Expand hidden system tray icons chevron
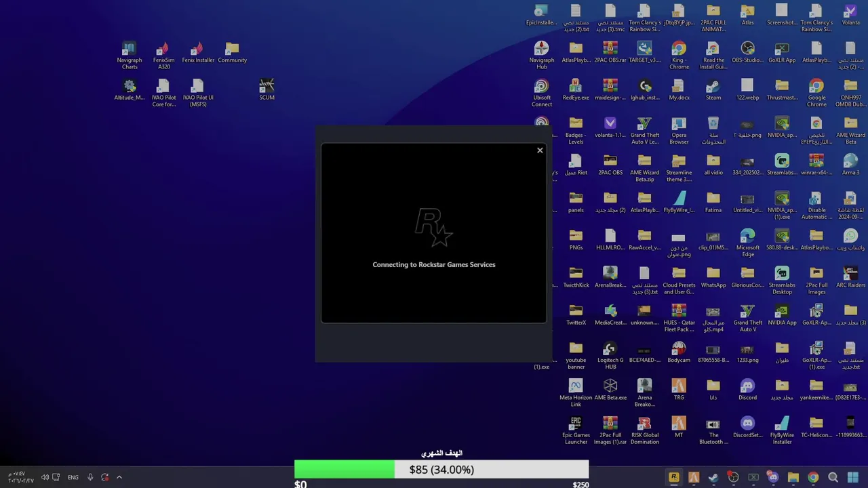Screen dimensions: 868x488 (x=119, y=477)
